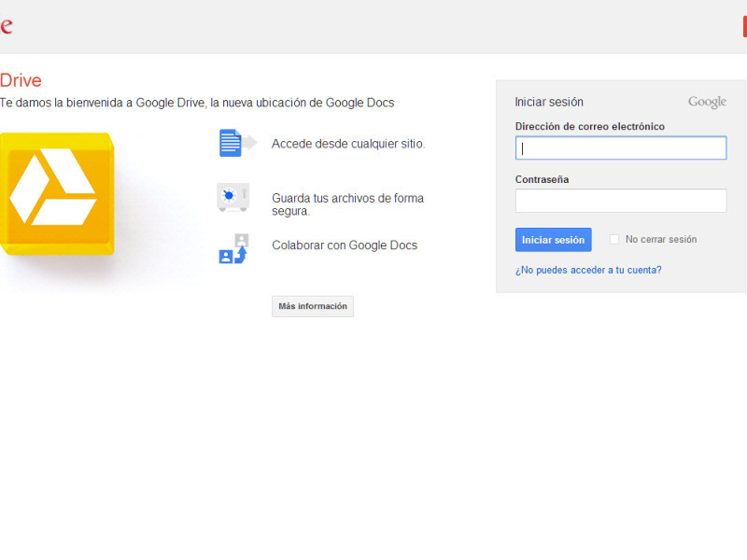Click the safe vault storage icon
Image resolution: width=747 pixels, height=560 pixels.
point(233,197)
